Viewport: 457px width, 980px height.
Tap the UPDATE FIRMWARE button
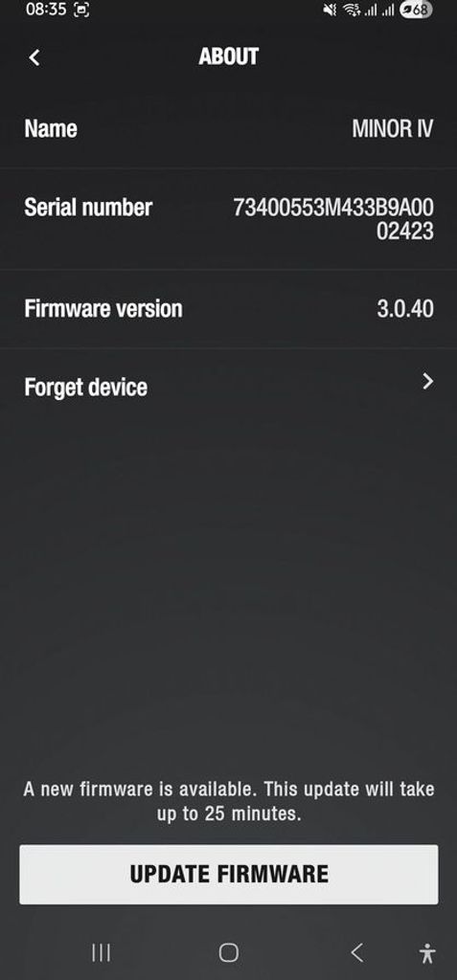pyautogui.click(x=228, y=874)
